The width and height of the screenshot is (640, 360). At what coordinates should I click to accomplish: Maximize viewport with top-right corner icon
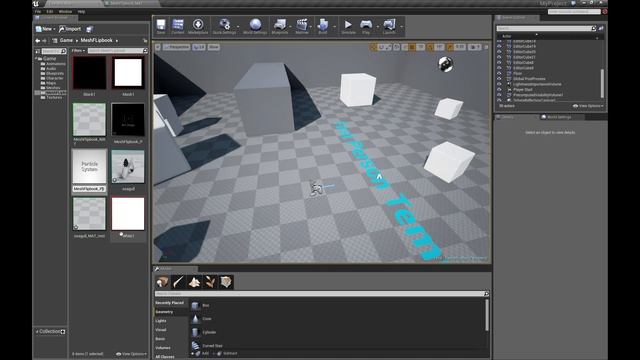pos(486,47)
